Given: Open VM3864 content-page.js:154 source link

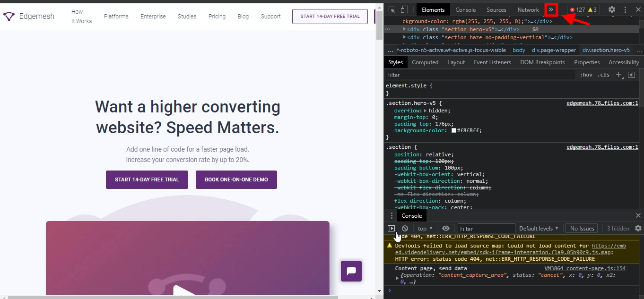Looking at the screenshot, I should (585, 268).
